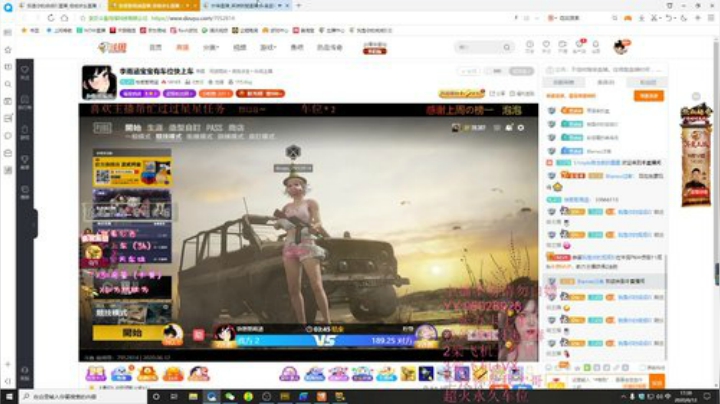This screenshot has height=404, width=720.
Task: Expand the 分类 category dropdown in nav
Action: click(211, 47)
